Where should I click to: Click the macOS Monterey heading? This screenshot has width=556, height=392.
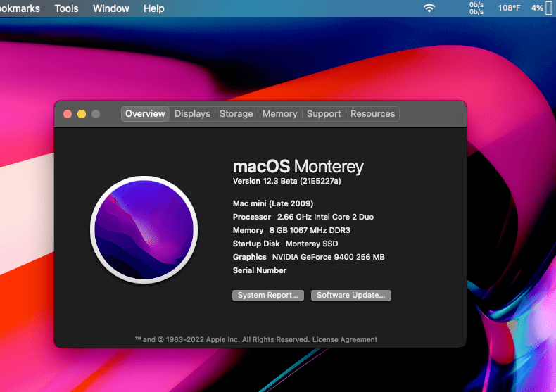(298, 167)
